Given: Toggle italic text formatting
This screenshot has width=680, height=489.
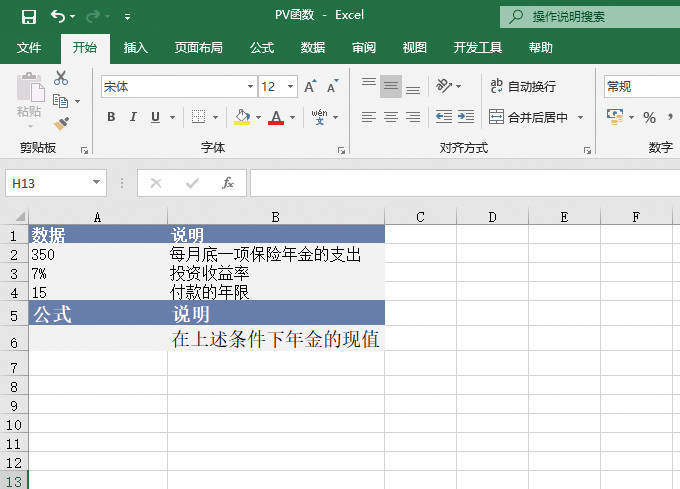Looking at the screenshot, I should pos(133,118).
